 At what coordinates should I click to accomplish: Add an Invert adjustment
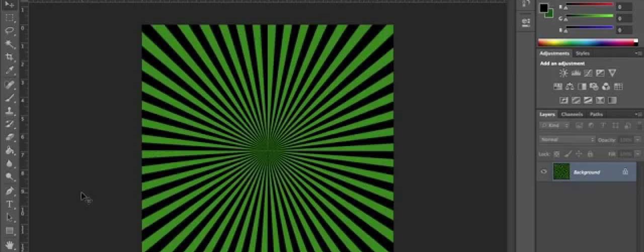pyautogui.click(x=563, y=100)
